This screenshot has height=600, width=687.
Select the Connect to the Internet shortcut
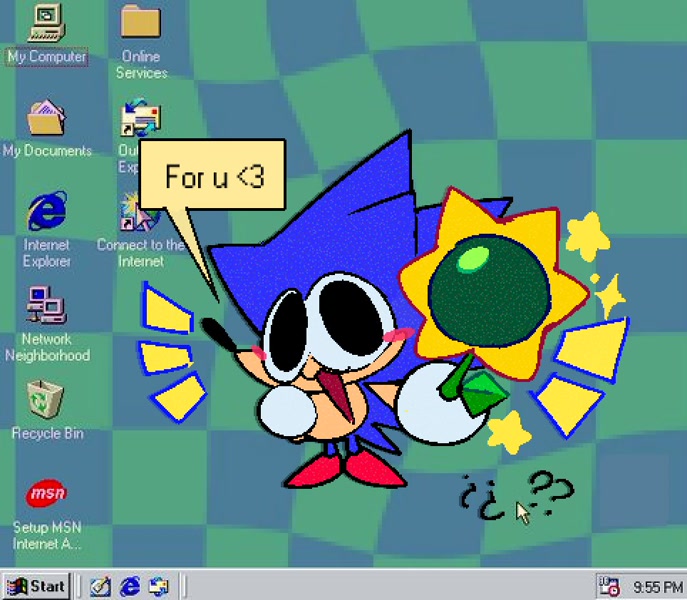pyautogui.click(x=139, y=212)
